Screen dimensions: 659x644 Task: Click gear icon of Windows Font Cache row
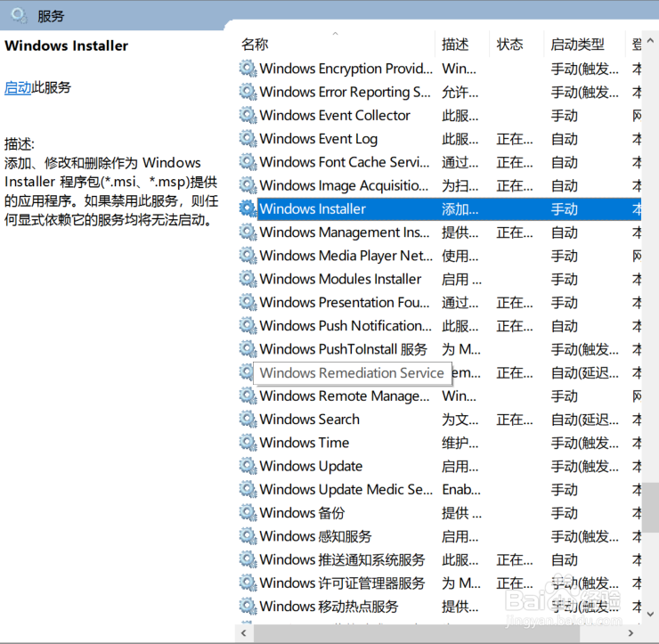click(248, 162)
